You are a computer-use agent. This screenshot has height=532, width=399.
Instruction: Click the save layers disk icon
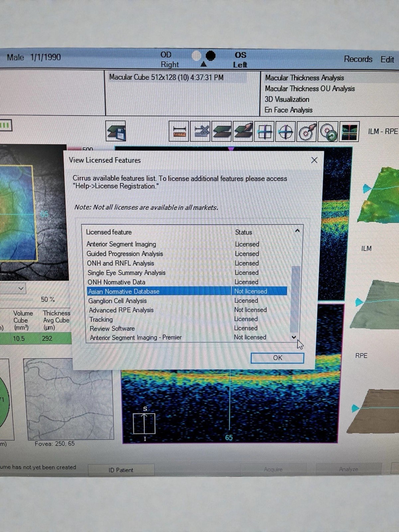click(x=116, y=131)
